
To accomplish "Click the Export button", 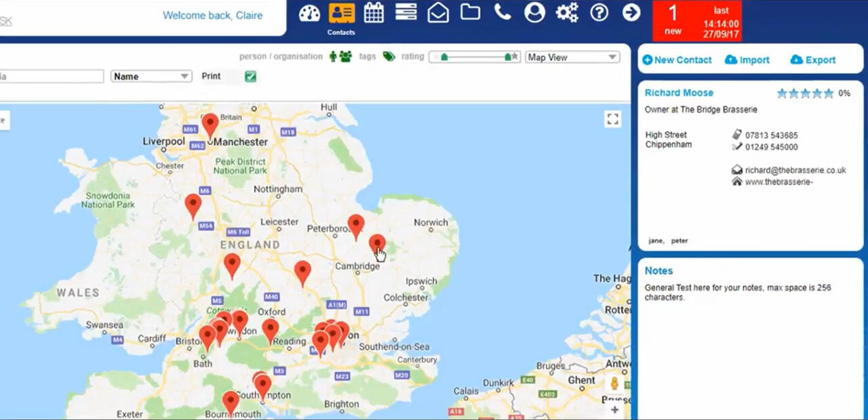I will tap(812, 60).
